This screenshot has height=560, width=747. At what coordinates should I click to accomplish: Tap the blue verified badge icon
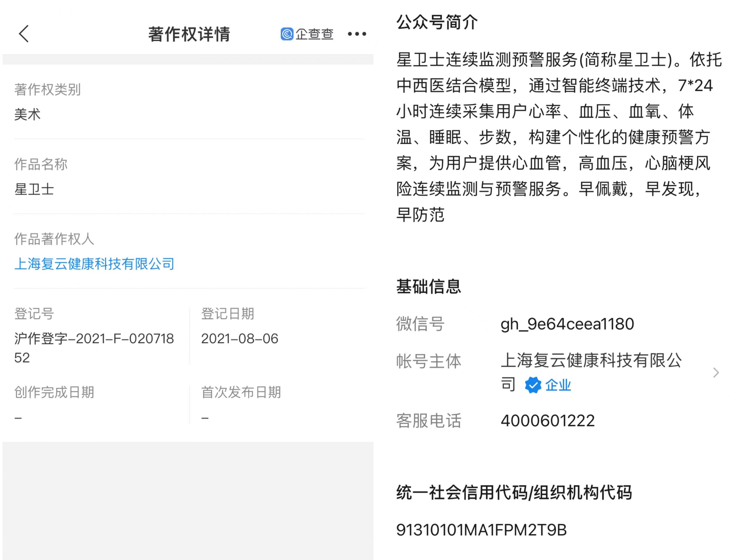(x=533, y=385)
